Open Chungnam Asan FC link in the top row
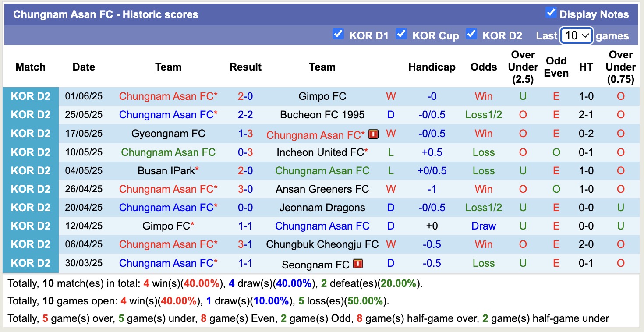The height and width of the screenshot is (332, 644). point(168,96)
